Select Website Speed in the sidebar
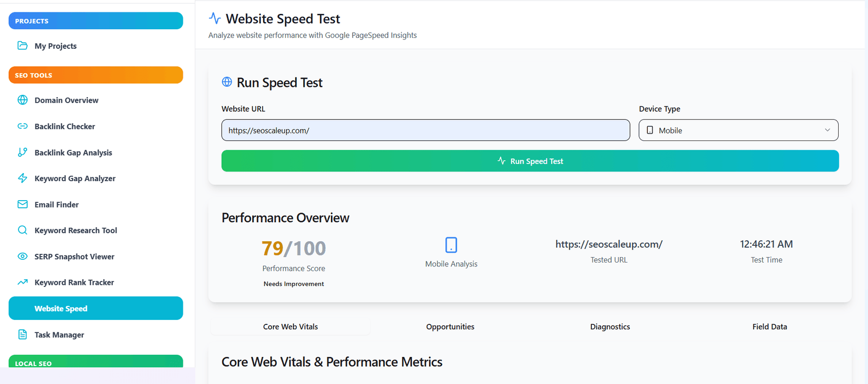The width and height of the screenshot is (868, 384). coord(95,308)
